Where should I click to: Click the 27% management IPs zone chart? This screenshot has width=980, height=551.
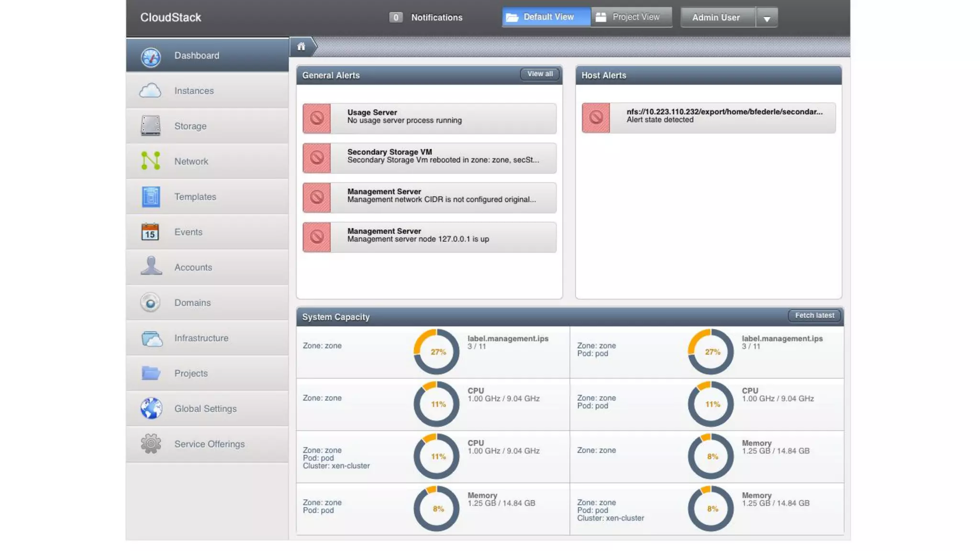pyautogui.click(x=436, y=352)
